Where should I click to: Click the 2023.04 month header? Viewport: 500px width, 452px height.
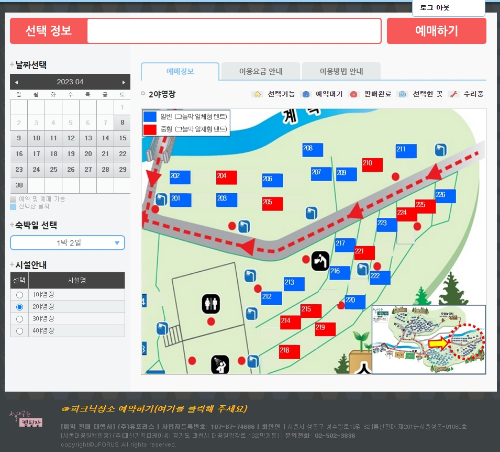click(x=70, y=82)
